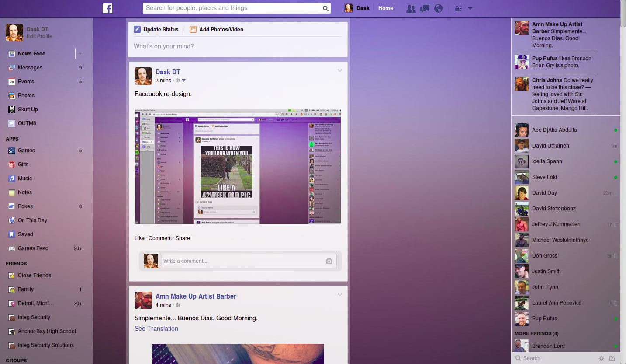Screen dimensions: 626x364
Task: Open the Chris Johns ticker story
Action: 556,94
